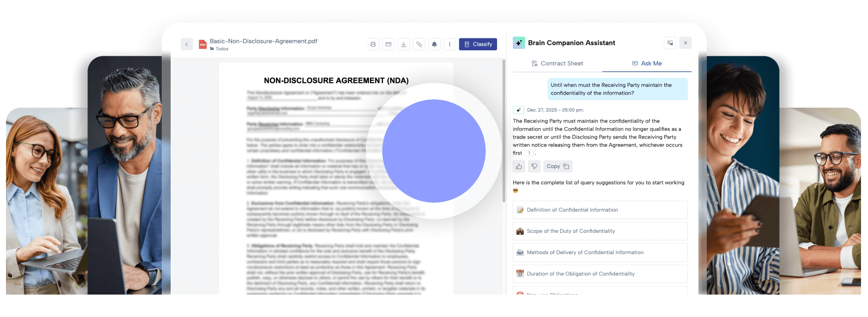The image size is (868, 317).
Task: Switch to the Contract Sheet tab
Action: point(557,63)
